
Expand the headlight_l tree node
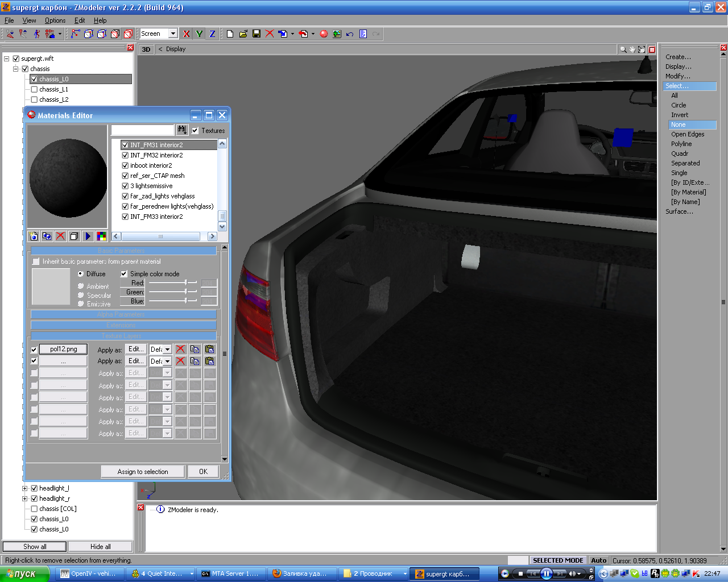click(25, 488)
